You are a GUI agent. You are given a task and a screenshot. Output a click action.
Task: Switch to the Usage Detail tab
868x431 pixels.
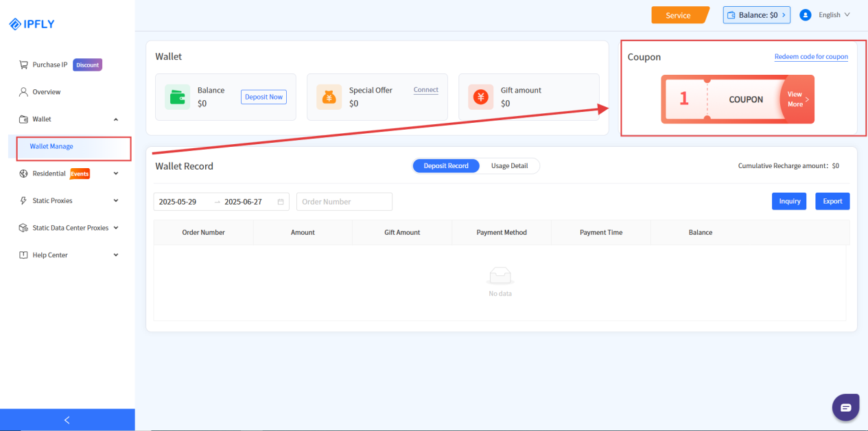(510, 165)
